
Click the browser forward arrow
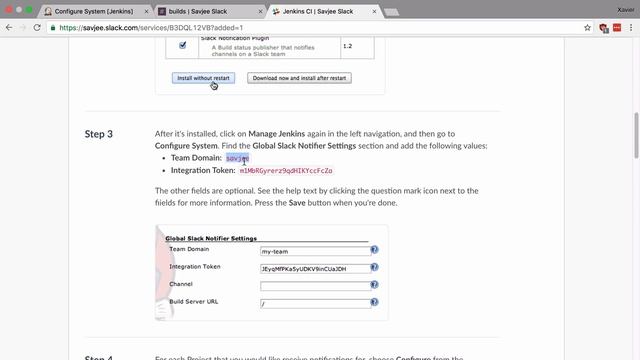coord(23,28)
